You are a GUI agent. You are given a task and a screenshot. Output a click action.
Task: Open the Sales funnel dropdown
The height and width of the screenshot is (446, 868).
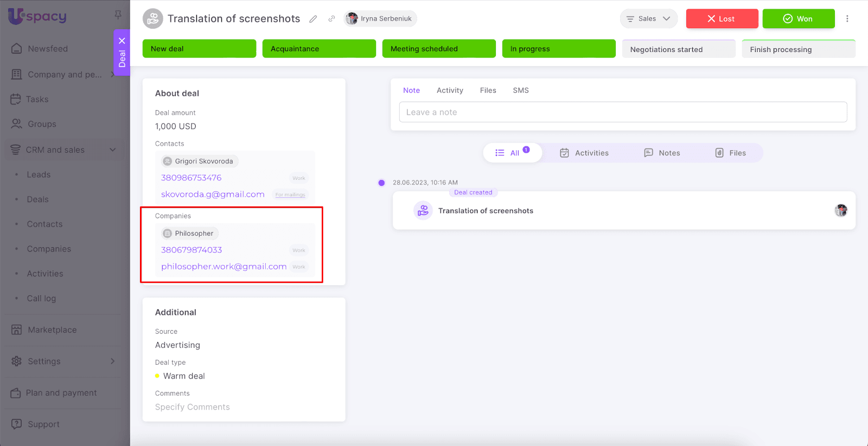(648, 19)
